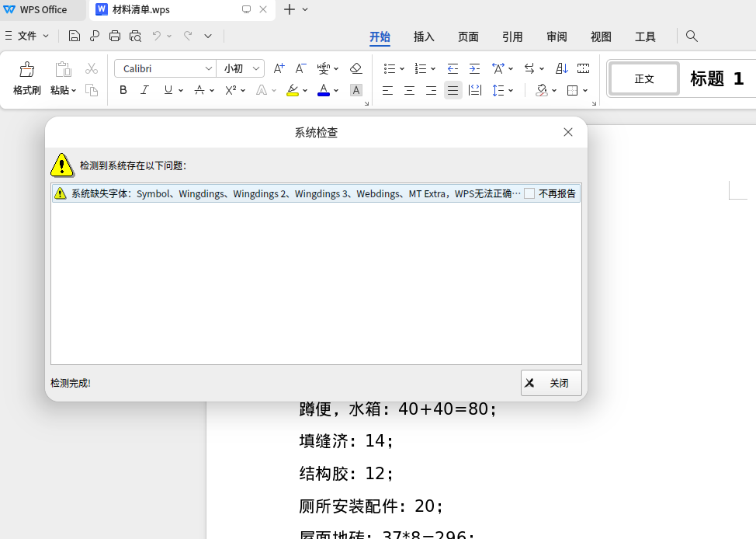Expand the new tab dropdown arrow
The image size is (756, 539).
tap(305, 9)
